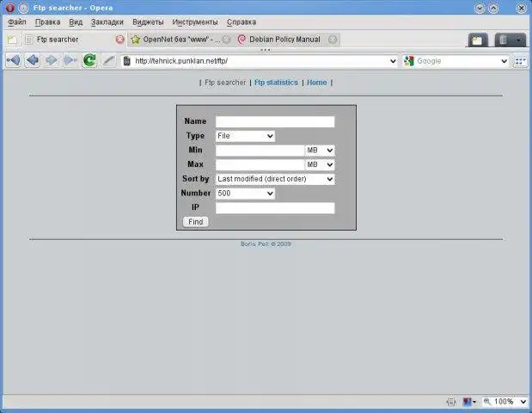Open the Type dropdown showing File
Image resolution: width=532 pixels, height=413 pixels.
(245, 136)
